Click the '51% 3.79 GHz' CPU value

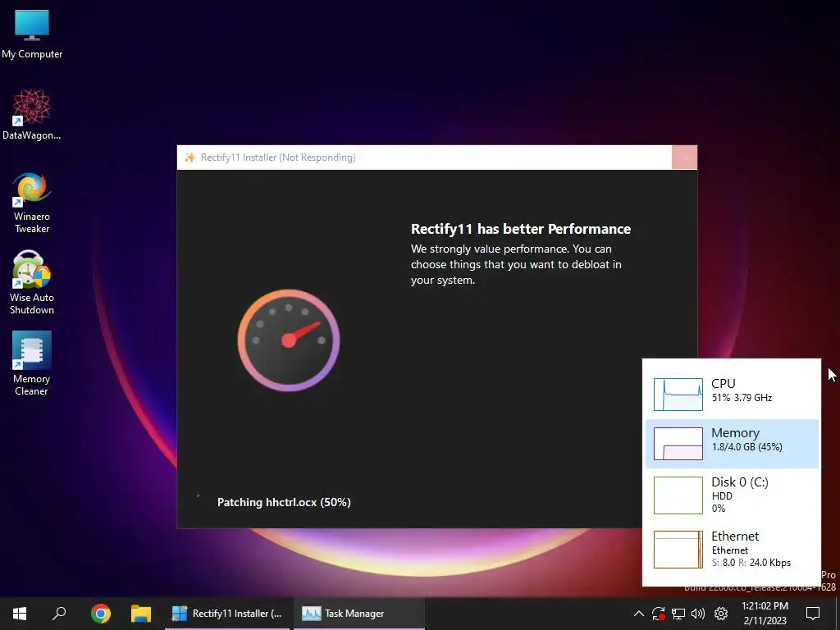point(742,398)
